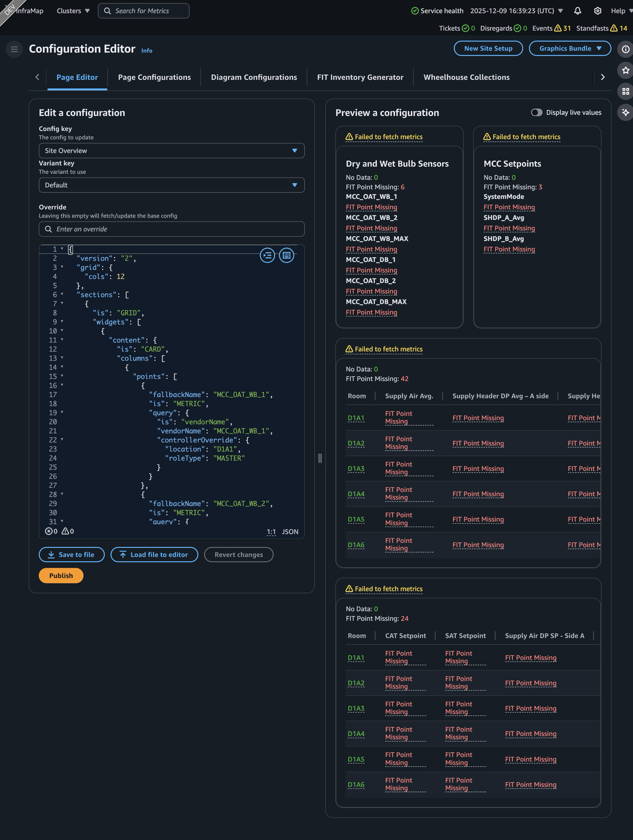Click the 1:1 cursor position indicator
Image resolution: width=633 pixels, height=840 pixels.
(271, 532)
